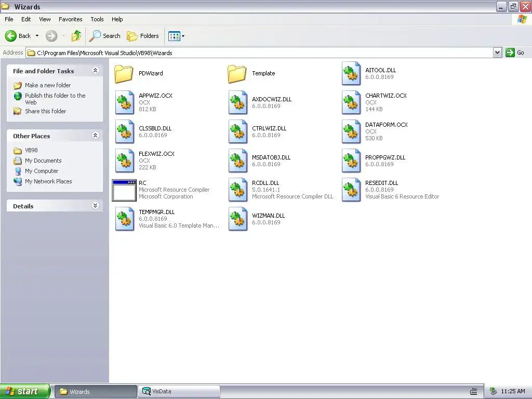
Task: Select the RESEDIT.DLL file icon
Action: coord(351,190)
